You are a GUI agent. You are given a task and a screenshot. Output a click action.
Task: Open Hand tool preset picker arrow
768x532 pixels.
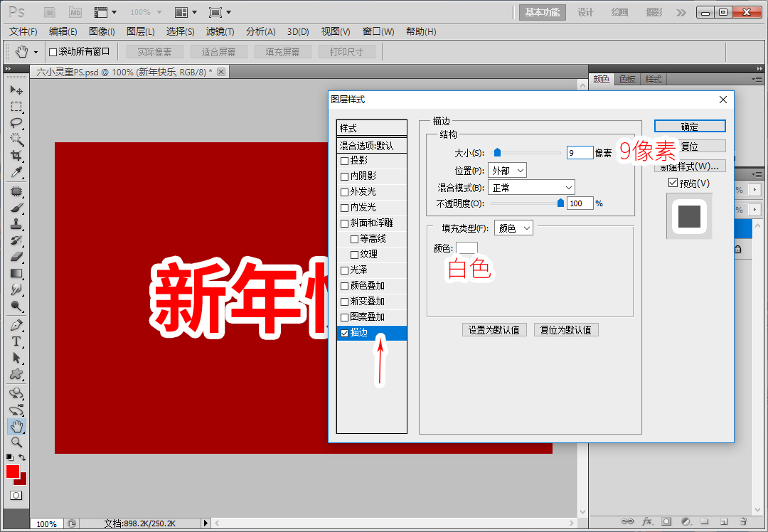coord(36,52)
